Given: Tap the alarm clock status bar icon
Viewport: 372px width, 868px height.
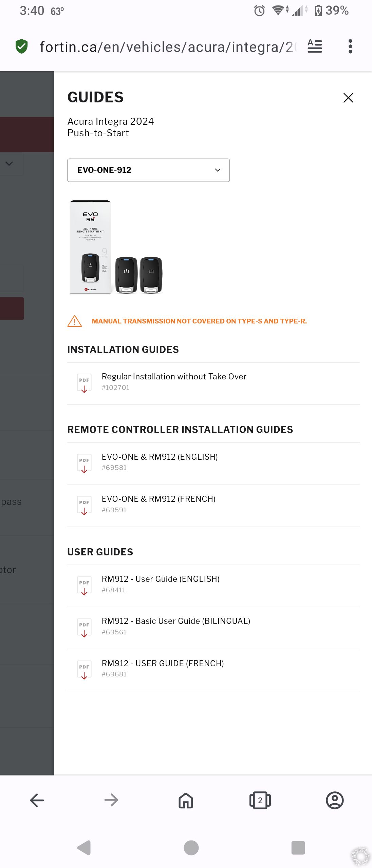Looking at the screenshot, I should pyautogui.click(x=259, y=11).
